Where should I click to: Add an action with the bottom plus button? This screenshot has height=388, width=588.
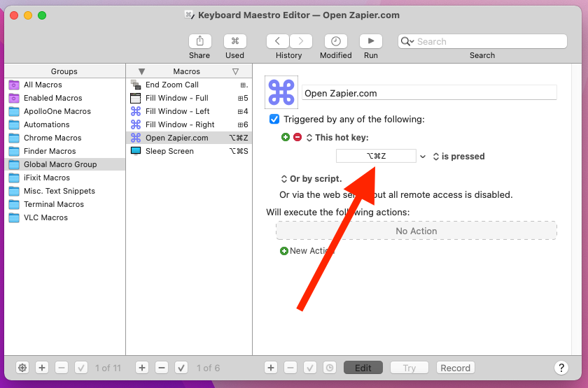tap(271, 368)
